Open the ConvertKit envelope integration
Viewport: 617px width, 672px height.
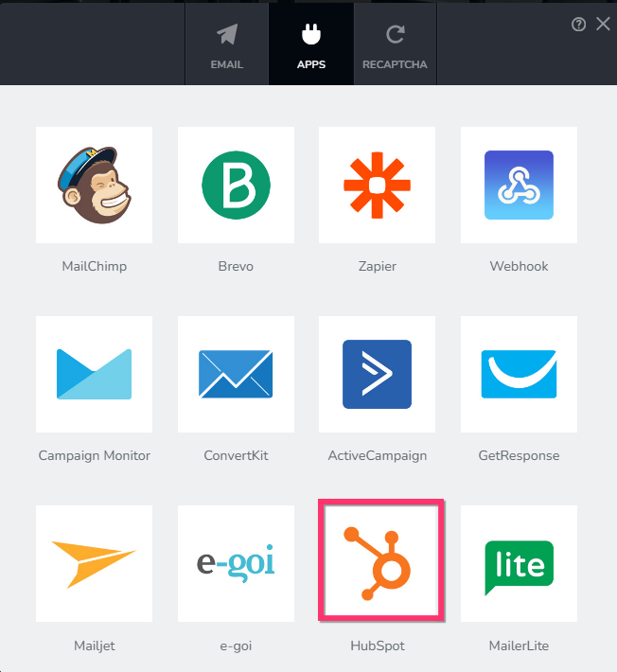(x=236, y=374)
